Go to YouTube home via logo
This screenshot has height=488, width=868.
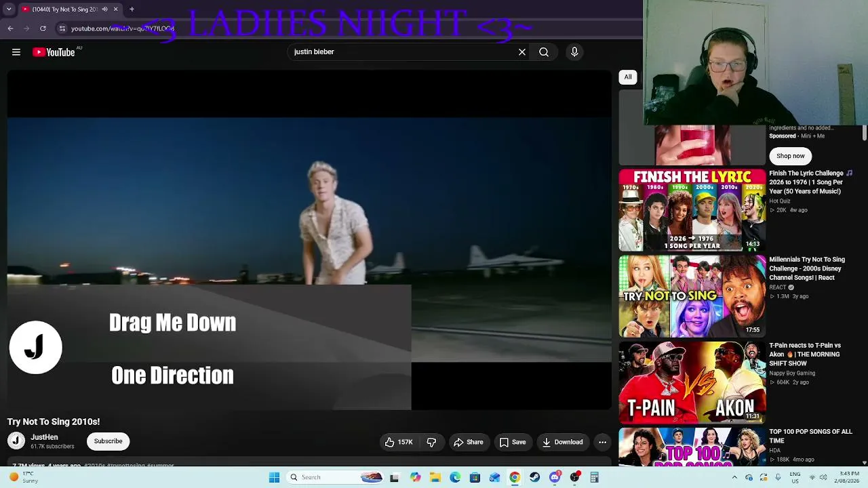click(x=54, y=52)
